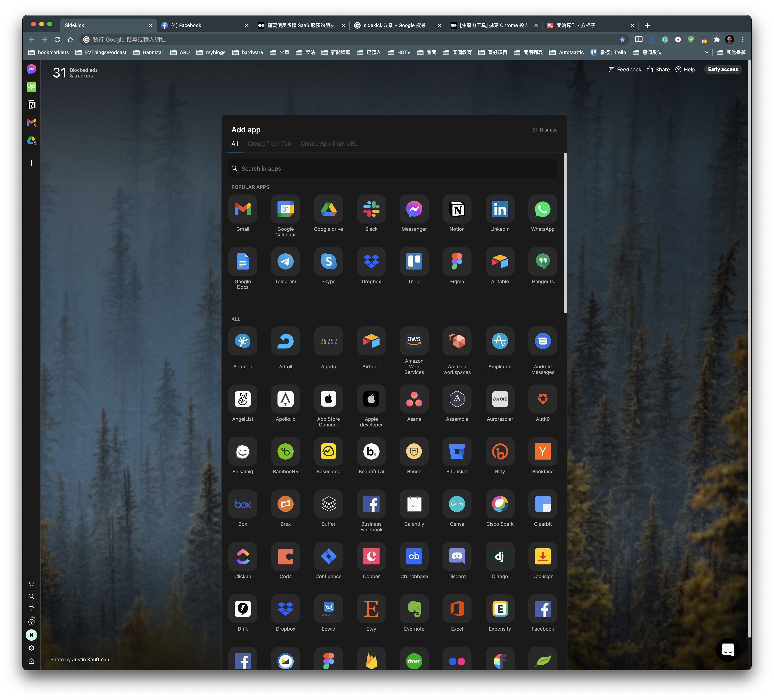Dismiss the Add app panel
774x700 pixels.
[x=545, y=130]
